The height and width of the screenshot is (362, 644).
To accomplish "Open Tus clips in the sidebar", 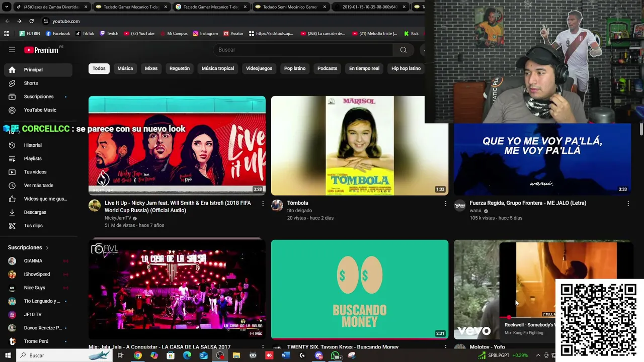I will (38, 226).
